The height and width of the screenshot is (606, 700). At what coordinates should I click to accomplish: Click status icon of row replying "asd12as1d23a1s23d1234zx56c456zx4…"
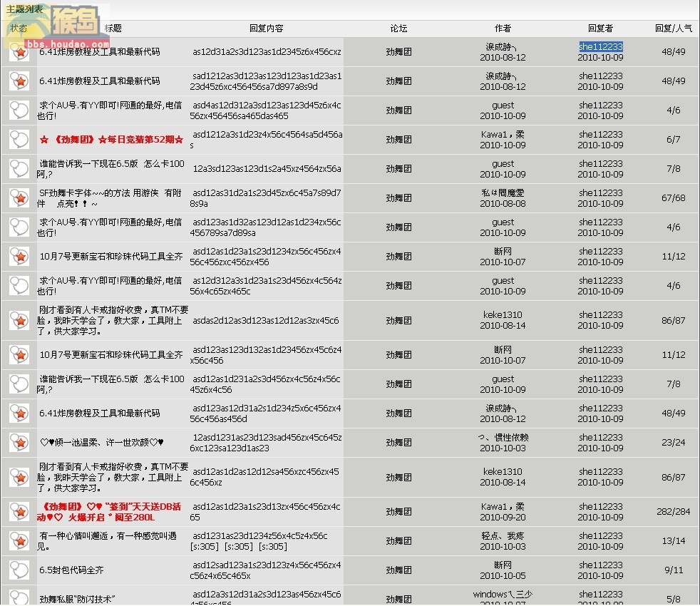click(x=19, y=257)
